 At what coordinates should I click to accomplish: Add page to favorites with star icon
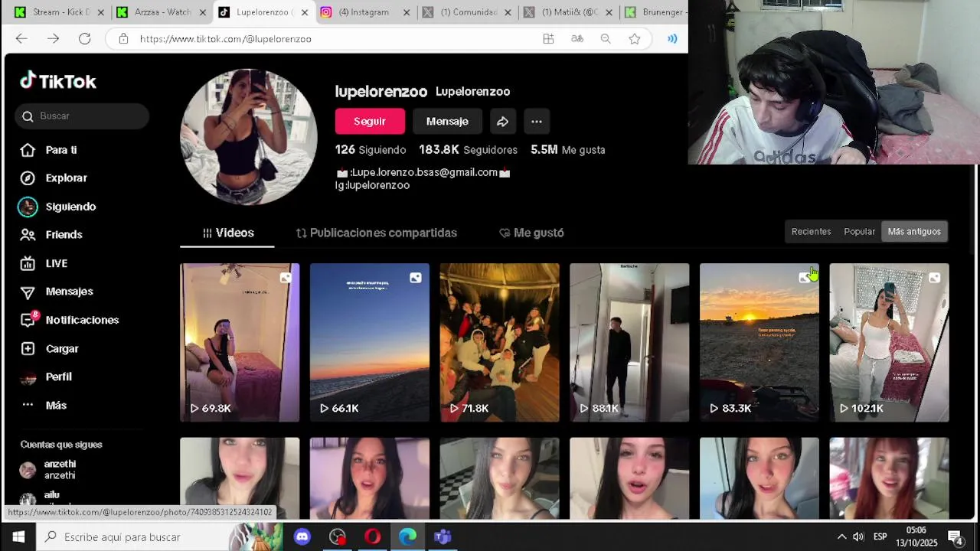(x=635, y=39)
